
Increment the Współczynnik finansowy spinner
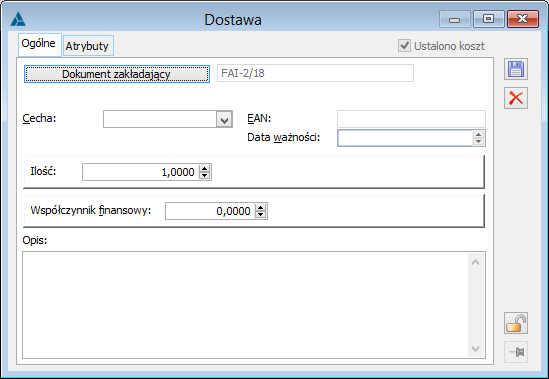(261, 207)
